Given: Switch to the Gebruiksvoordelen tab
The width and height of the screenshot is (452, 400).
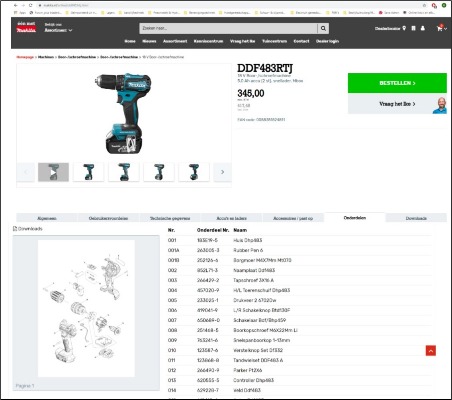Looking at the screenshot, I should click(x=108, y=218).
